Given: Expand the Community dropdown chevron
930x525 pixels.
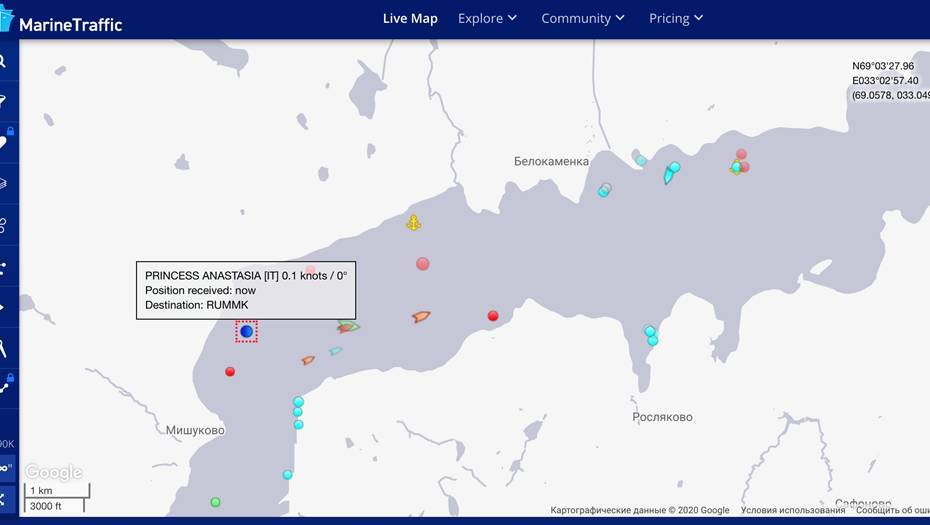Looking at the screenshot, I should point(620,18).
